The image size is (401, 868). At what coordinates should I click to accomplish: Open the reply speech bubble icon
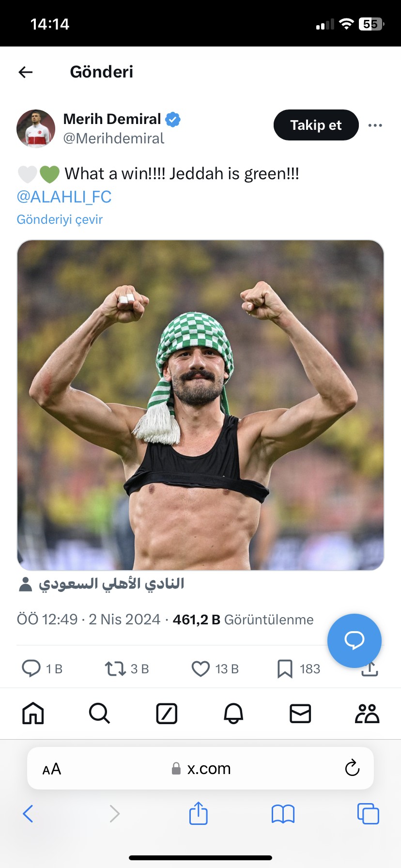pyautogui.click(x=31, y=668)
